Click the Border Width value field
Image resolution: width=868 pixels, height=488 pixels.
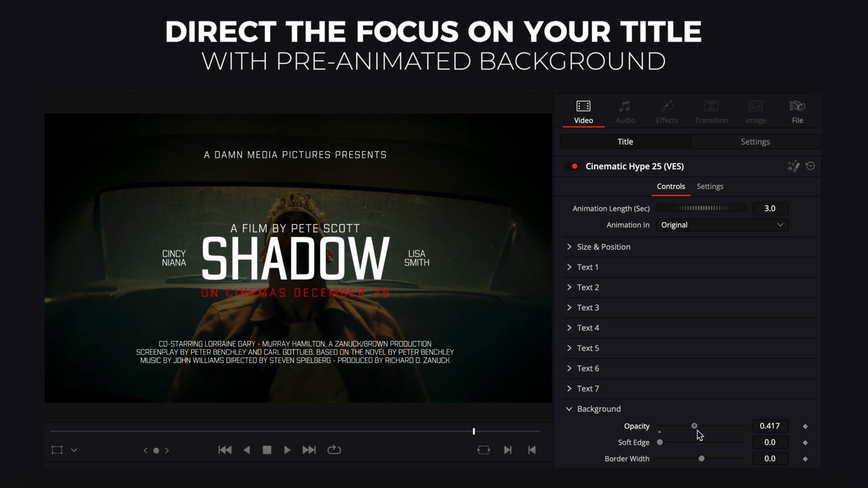[770, 459]
